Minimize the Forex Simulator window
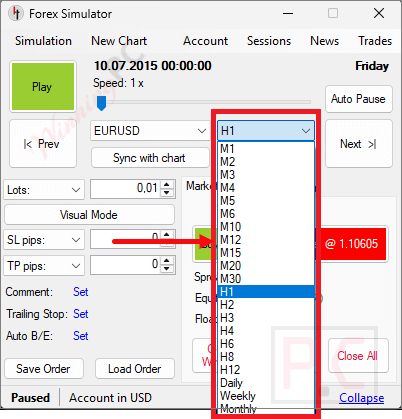 288,14
